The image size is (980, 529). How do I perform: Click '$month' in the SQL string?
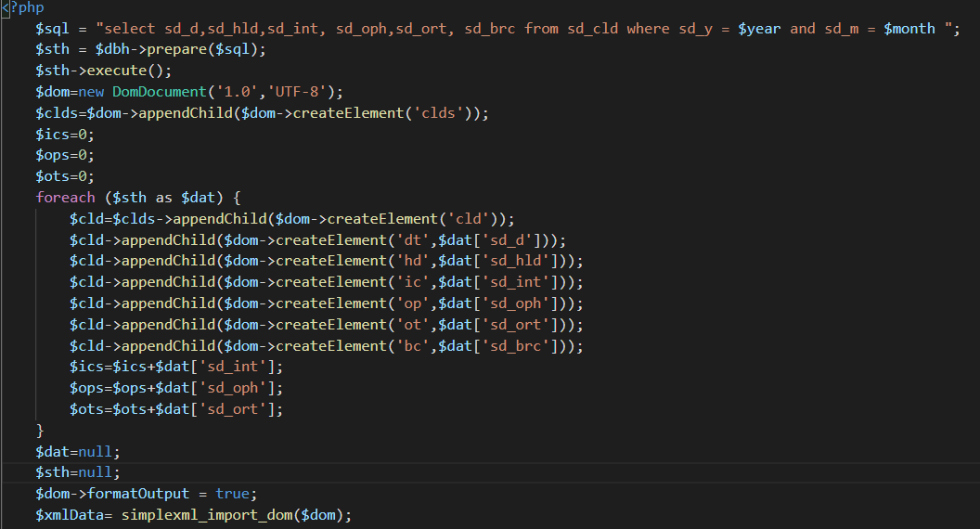[909, 29]
